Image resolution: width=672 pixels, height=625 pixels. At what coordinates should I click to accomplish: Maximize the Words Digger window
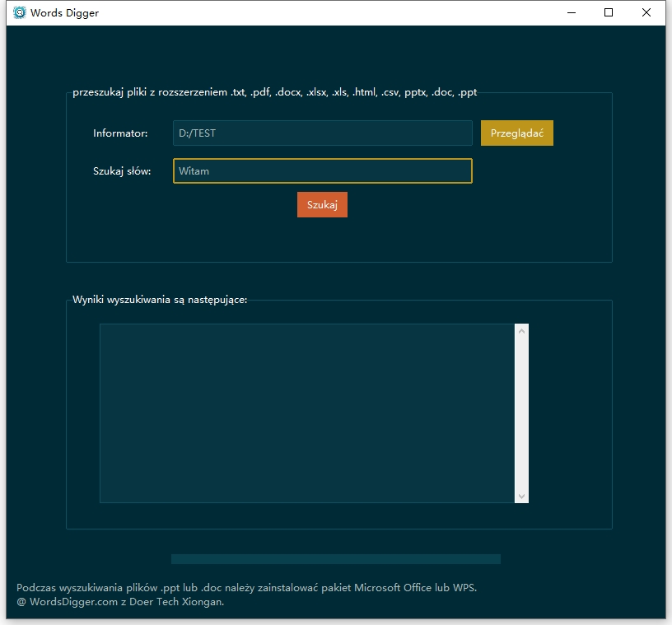(x=609, y=13)
